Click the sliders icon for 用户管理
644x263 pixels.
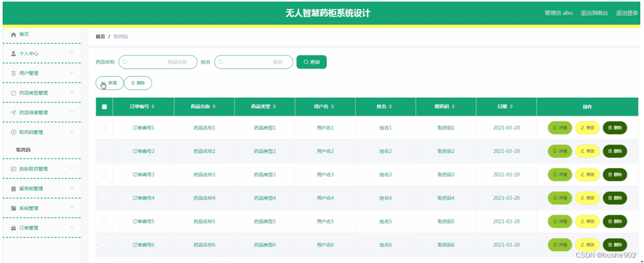click(x=14, y=73)
